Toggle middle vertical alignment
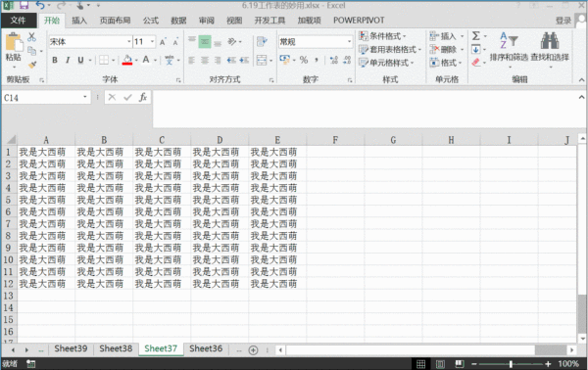Viewport: 588px width, 370px height. [205, 41]
